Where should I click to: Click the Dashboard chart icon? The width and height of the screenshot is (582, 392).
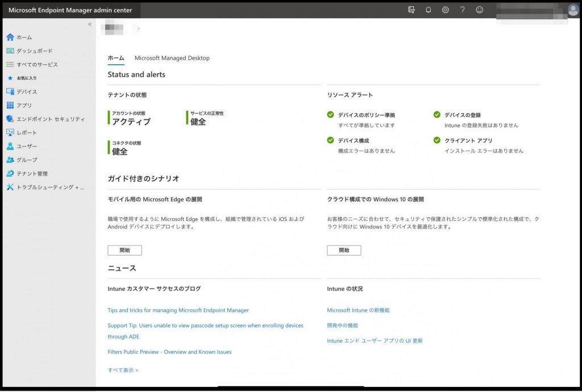click(x=10, y=51)
